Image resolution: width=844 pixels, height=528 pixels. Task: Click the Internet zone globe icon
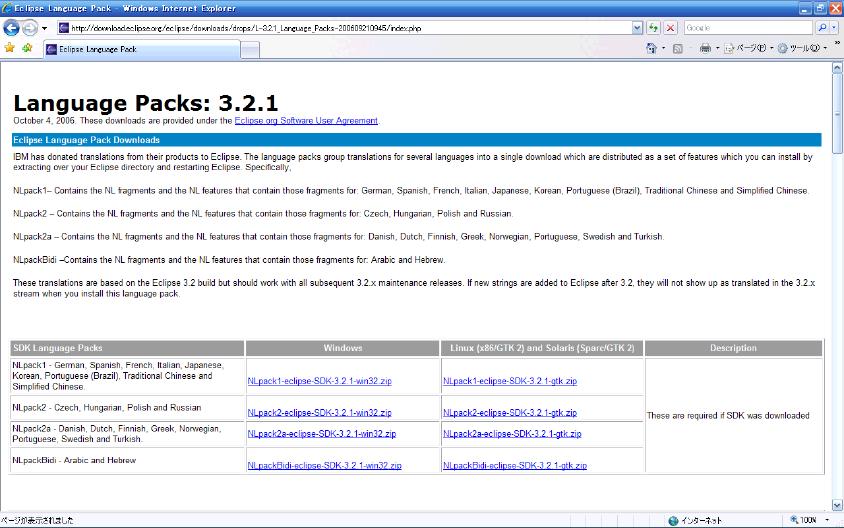coord(673,520)
